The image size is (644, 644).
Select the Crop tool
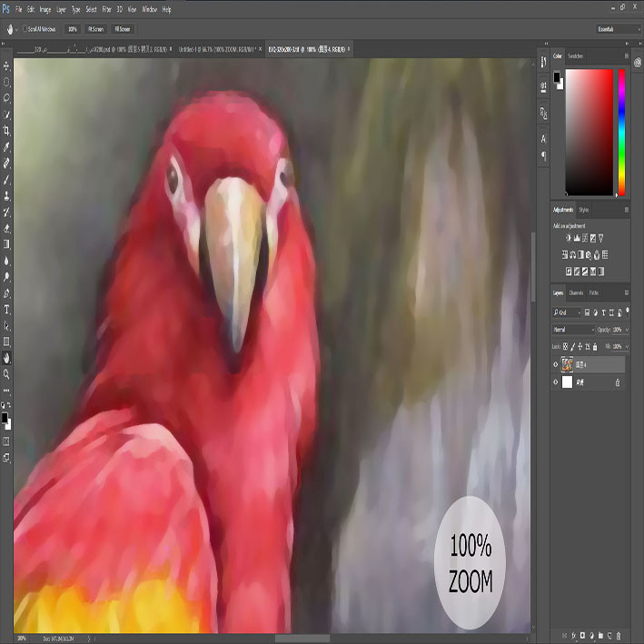(6, 131)
